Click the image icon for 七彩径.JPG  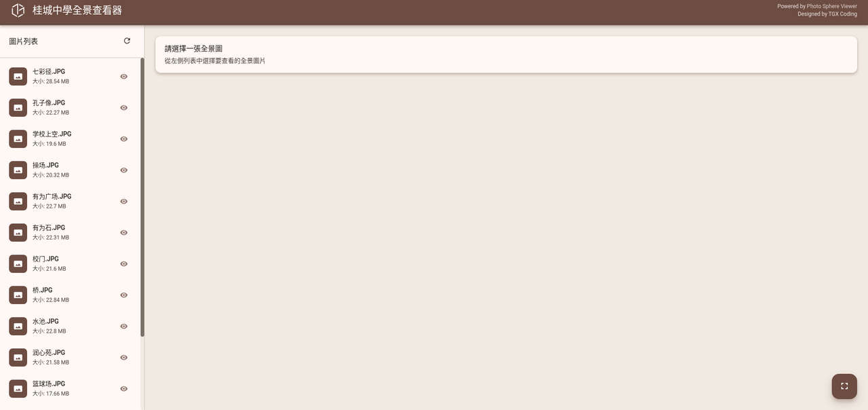[18, 76]
